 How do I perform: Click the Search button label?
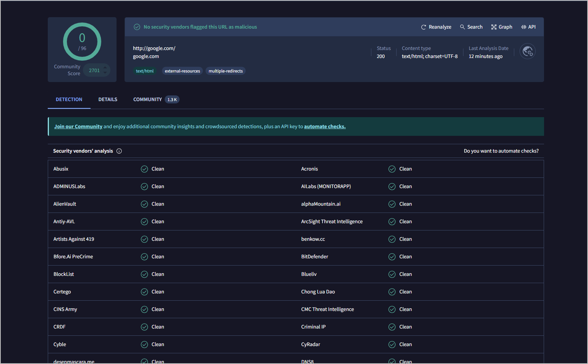click(475, 27)
